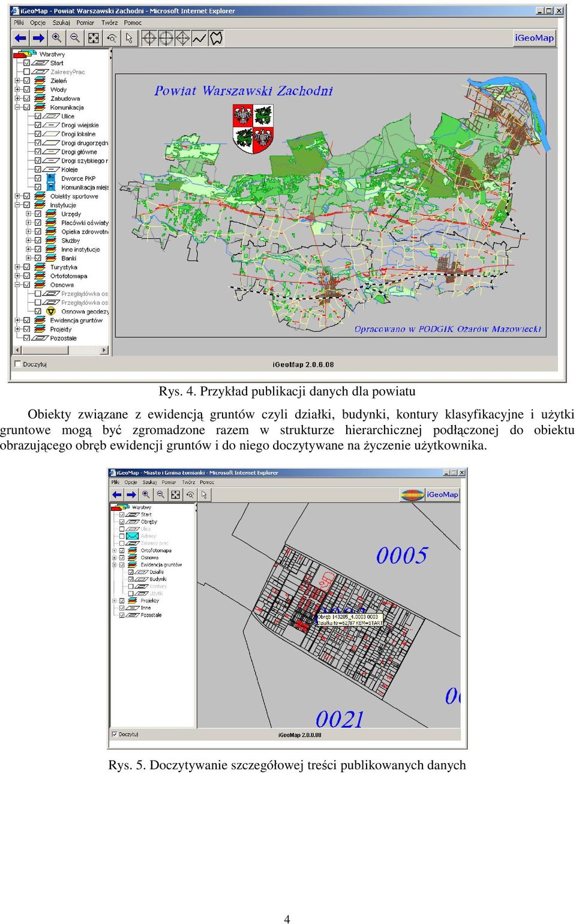Collapse the Komunikacja layer group
576x924 pixels.
(x=17, y=107)
